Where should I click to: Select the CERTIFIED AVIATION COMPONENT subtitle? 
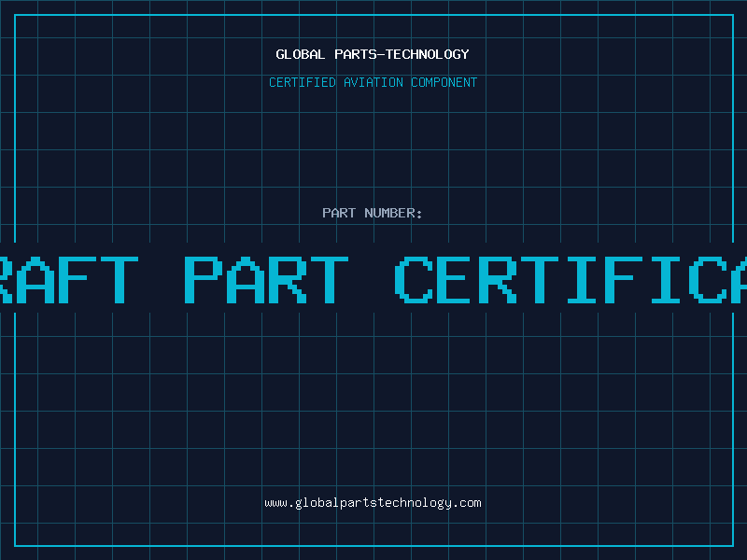point(373,82)
